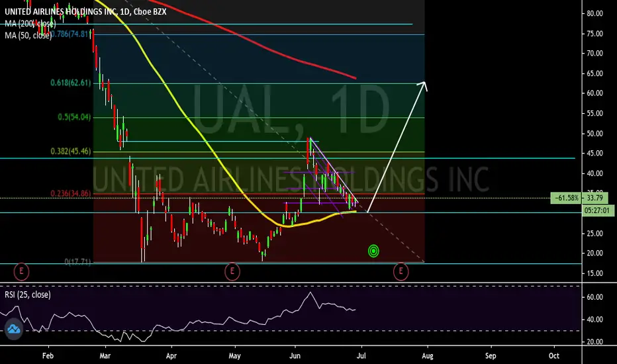Click the 0.5(54.04) Fibonacci level label
This screenshot has height=364, width=617.
[x=74, y=117]
